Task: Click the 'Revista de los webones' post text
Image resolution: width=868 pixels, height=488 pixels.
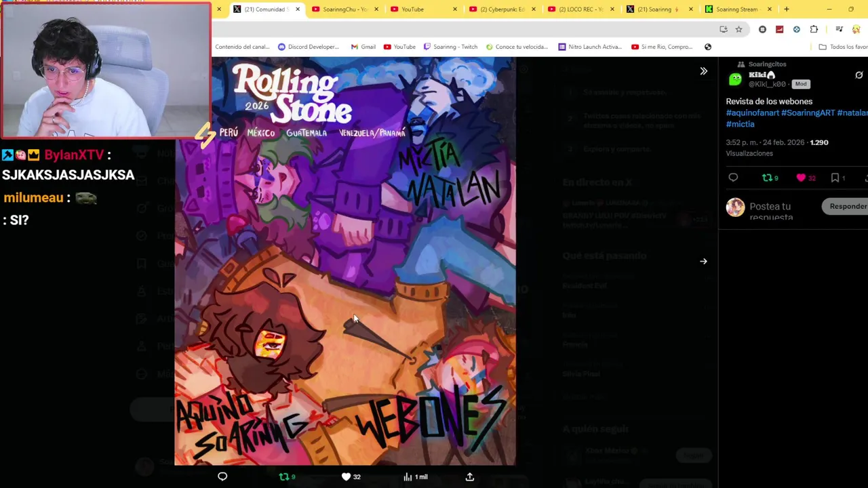Action: click(x=769, y=102)
